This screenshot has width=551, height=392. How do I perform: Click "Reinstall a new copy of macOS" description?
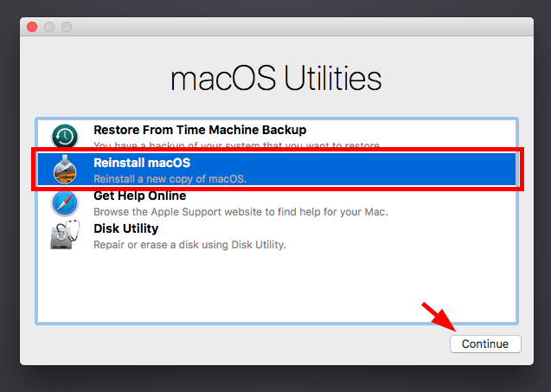(x=170, y=179)
